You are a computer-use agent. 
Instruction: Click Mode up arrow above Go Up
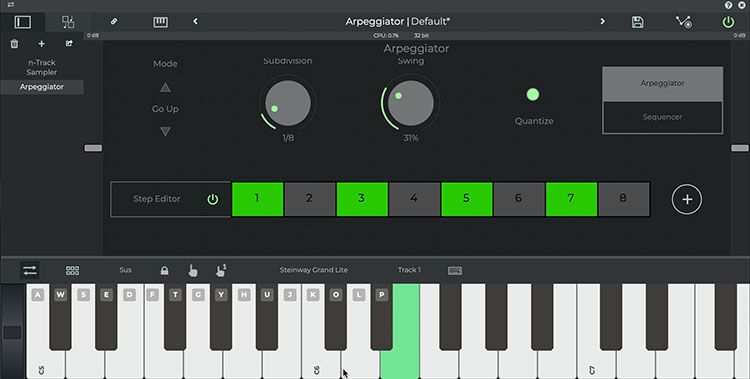pos(165,87)
